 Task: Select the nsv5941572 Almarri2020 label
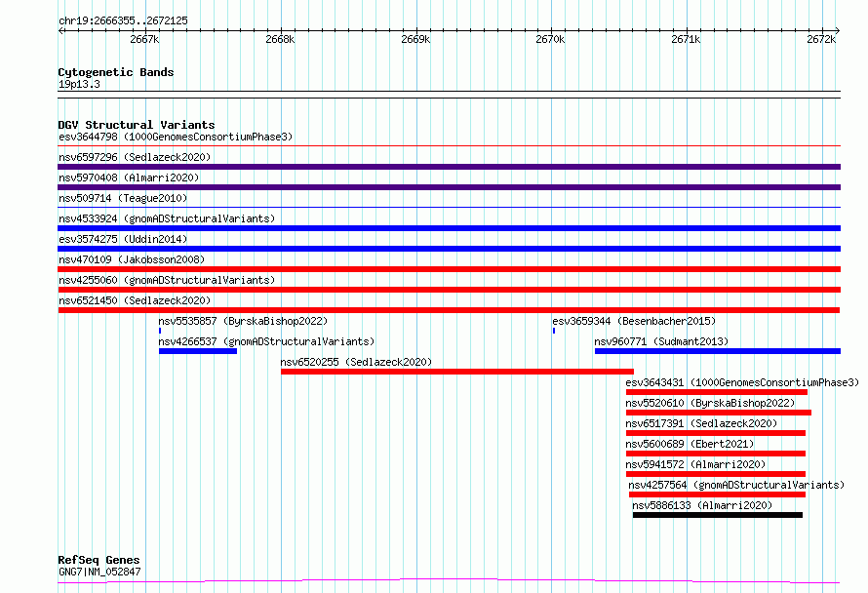tap(695, 464)
